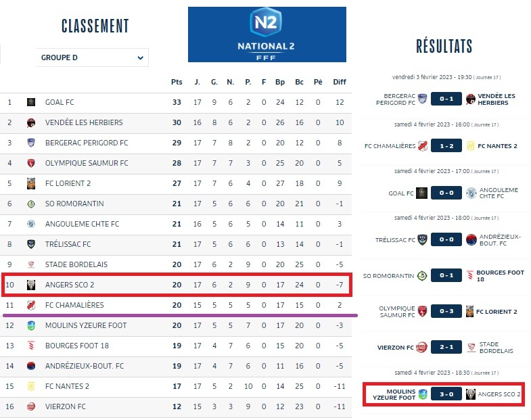The height and width of the screenshot is (420, 531).
Task: Click the 3 - 0 Moulins Yzeure score
Action: [445, 394]
